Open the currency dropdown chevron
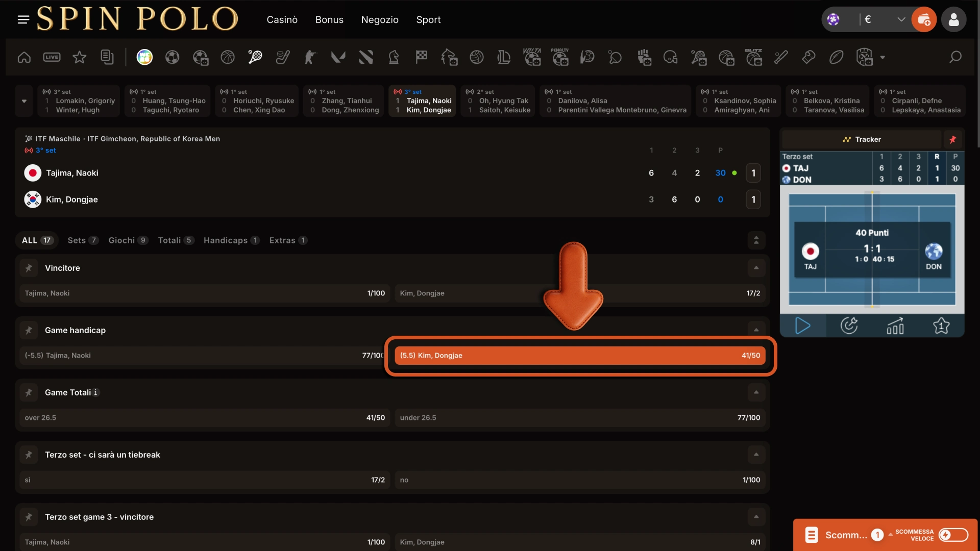This screenshot has height=551, width=980. pos(901,19)
